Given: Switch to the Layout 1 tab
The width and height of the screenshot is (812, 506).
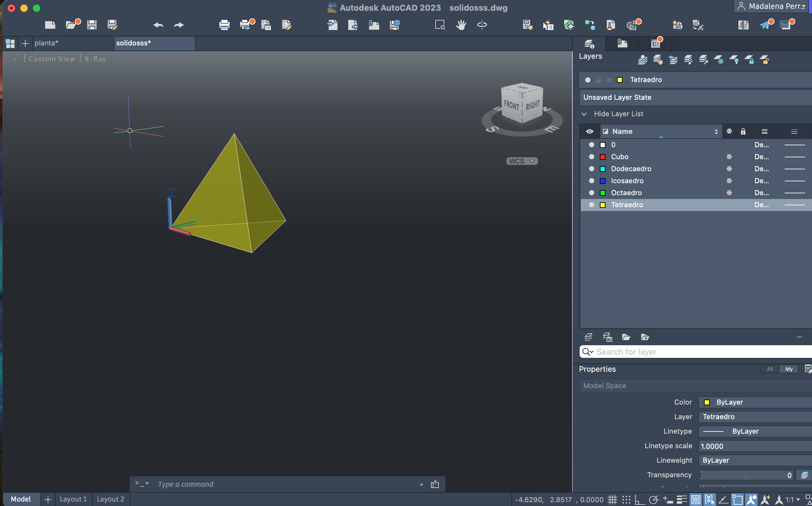Looking at the screenshot, I should pos(73,499).
